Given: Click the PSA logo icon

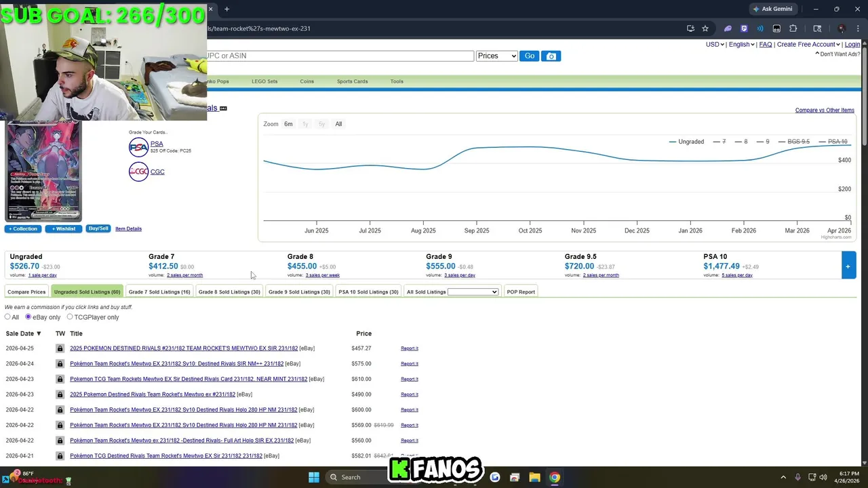Looking at the screenshot, I should [138, 147].
